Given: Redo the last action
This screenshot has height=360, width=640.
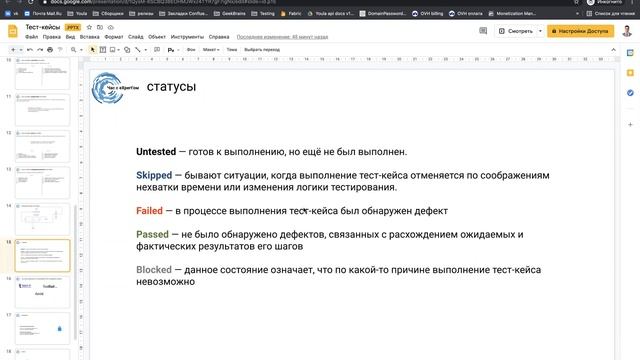Looking at the screenshot, I should point(40,50).
